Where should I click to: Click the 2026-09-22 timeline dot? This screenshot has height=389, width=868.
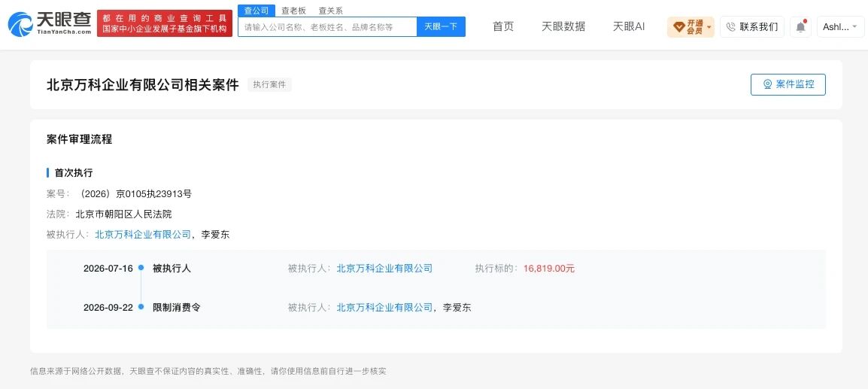[x=141, y=306]
